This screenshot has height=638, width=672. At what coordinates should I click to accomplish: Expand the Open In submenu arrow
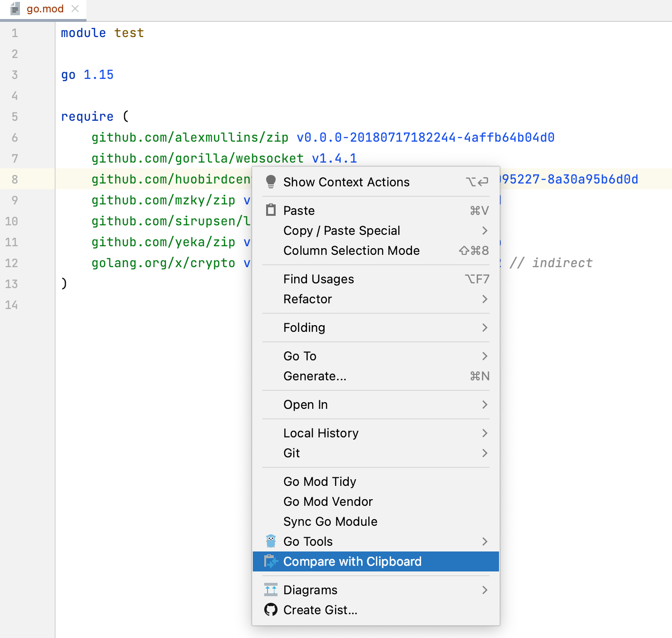coord(485,405)
